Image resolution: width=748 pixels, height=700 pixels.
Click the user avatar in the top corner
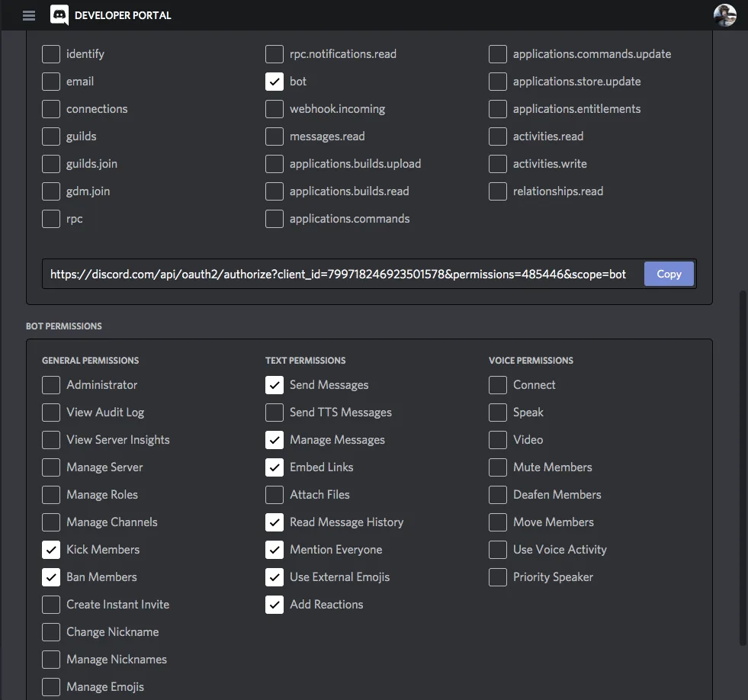(x=724, y=14)
